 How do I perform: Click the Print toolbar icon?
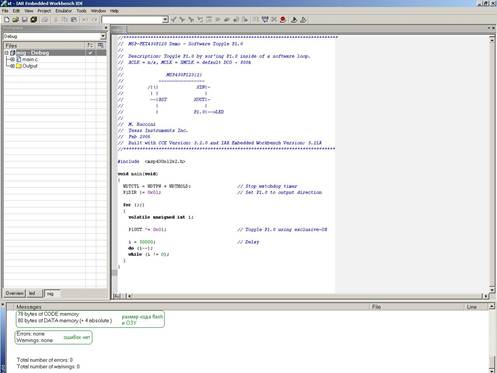pos(45,20)
